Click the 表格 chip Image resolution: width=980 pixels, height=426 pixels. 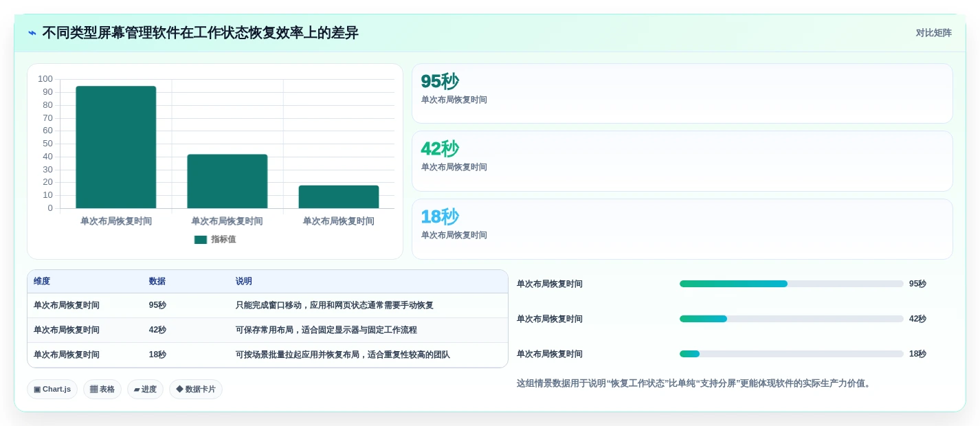pos(102,389)
